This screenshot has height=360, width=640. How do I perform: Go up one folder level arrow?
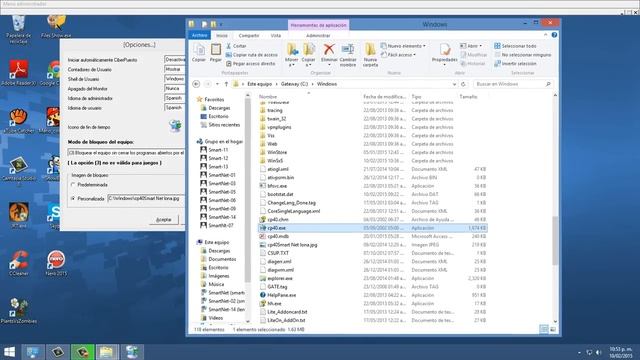coord(226,84)
